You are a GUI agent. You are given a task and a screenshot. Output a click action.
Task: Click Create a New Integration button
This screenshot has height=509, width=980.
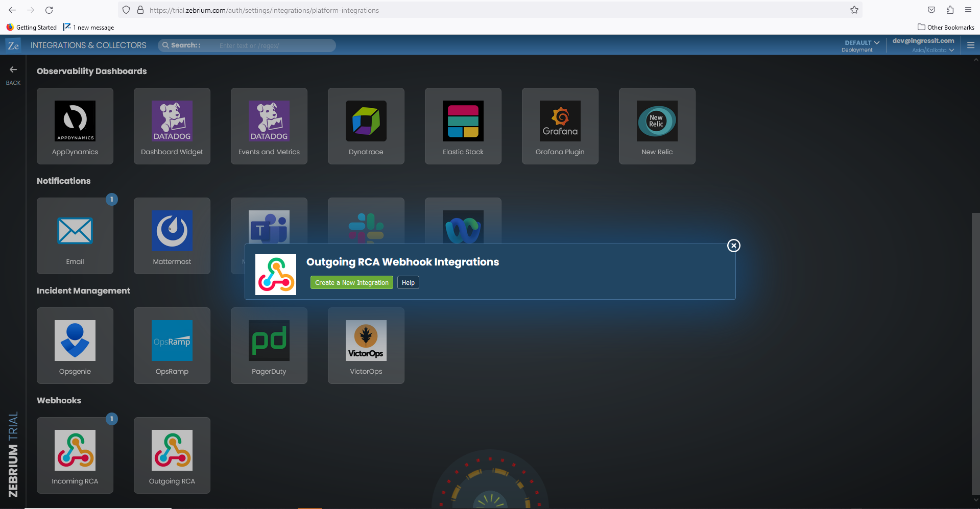point(352,283)
